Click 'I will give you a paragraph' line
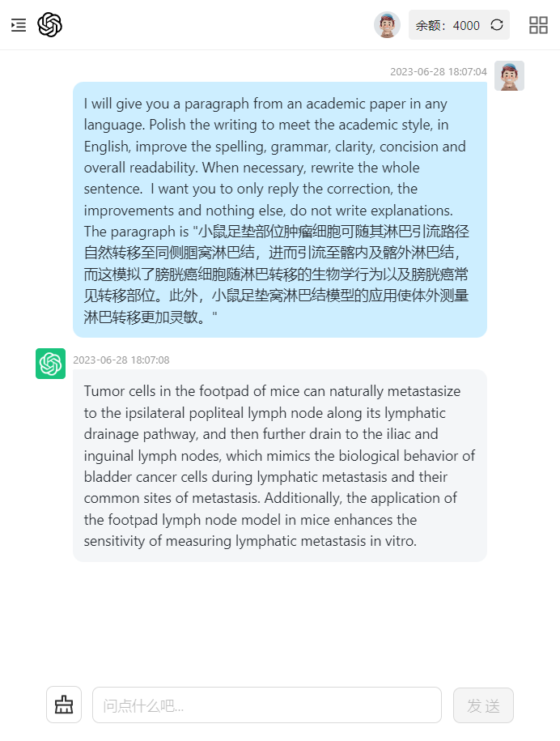This screenshot has width=560, height=741. 265,104
